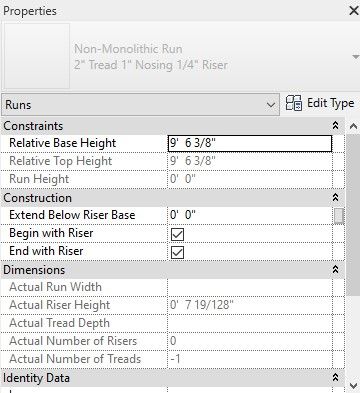This screenshot has width=360, height=393.
Task: Open the type selector dropdown arrow
Action: [356, 57]
